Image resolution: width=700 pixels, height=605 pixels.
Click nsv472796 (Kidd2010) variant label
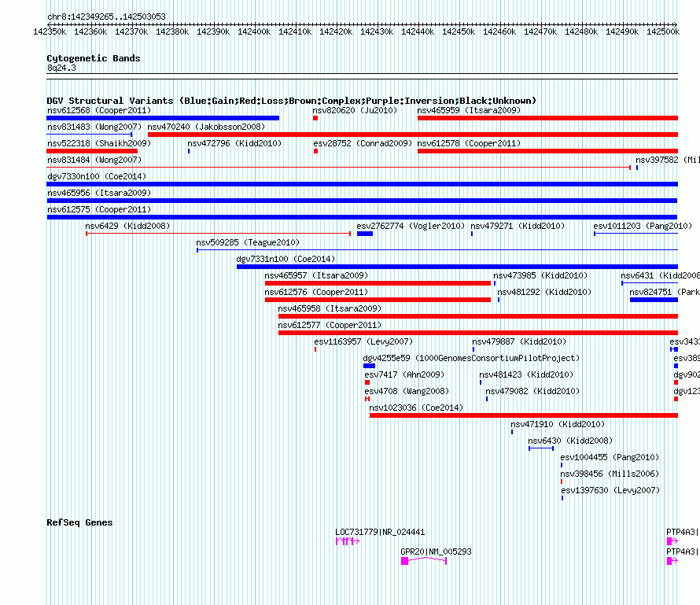click(x=234, y=143)
